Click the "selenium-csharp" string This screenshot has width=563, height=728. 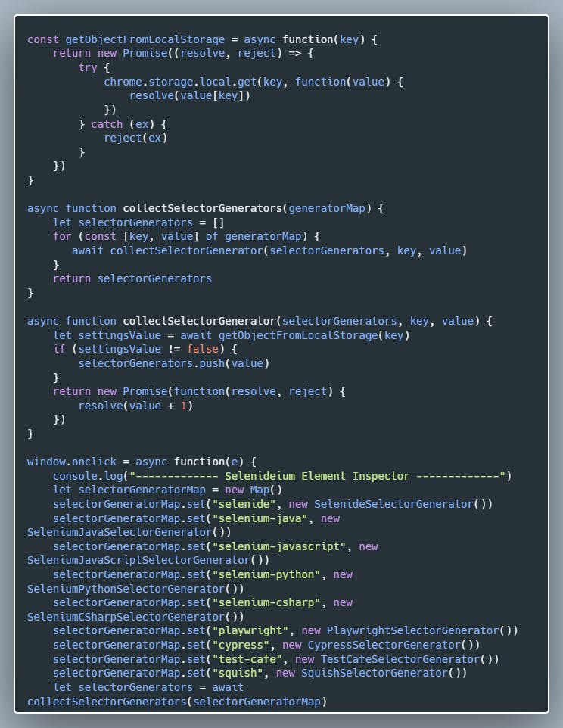[266, 602]
